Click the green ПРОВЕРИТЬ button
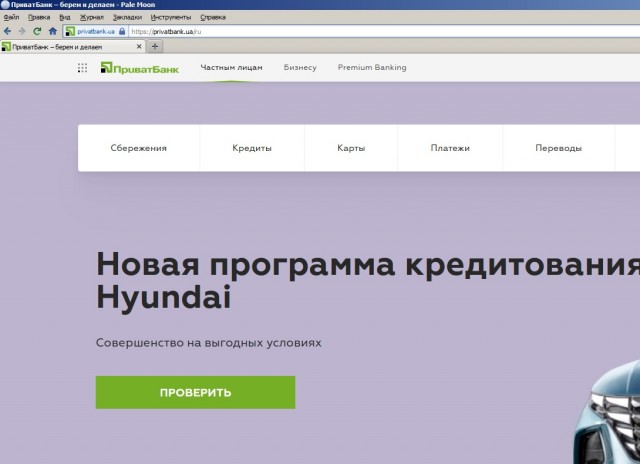This screenshot has height=464, width=640. [x=196, y=392]
